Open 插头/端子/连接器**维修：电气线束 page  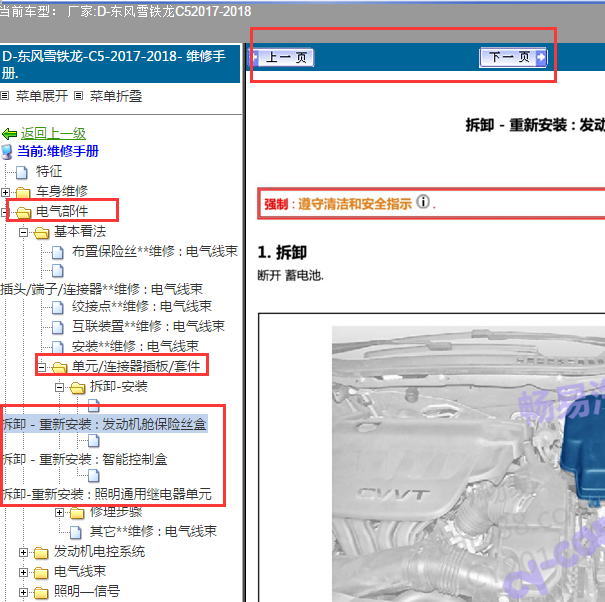[101, 289]
